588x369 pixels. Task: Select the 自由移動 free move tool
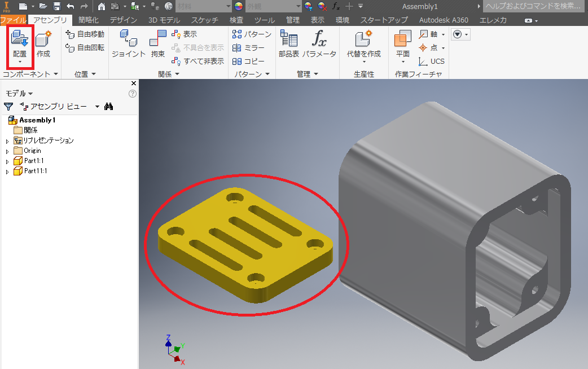point(85,34)
